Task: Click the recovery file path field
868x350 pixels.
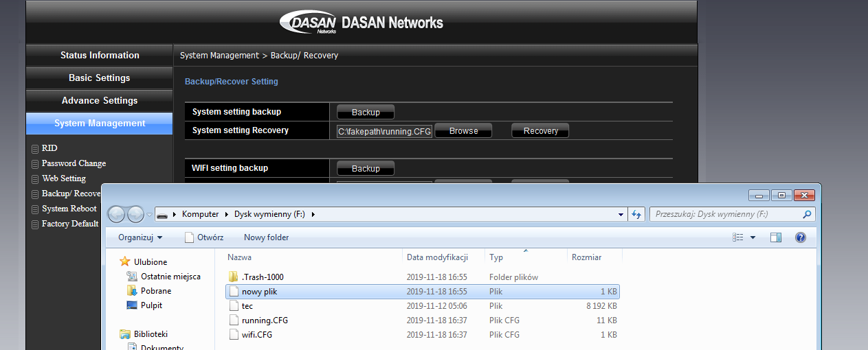Action: click(384, 131)
